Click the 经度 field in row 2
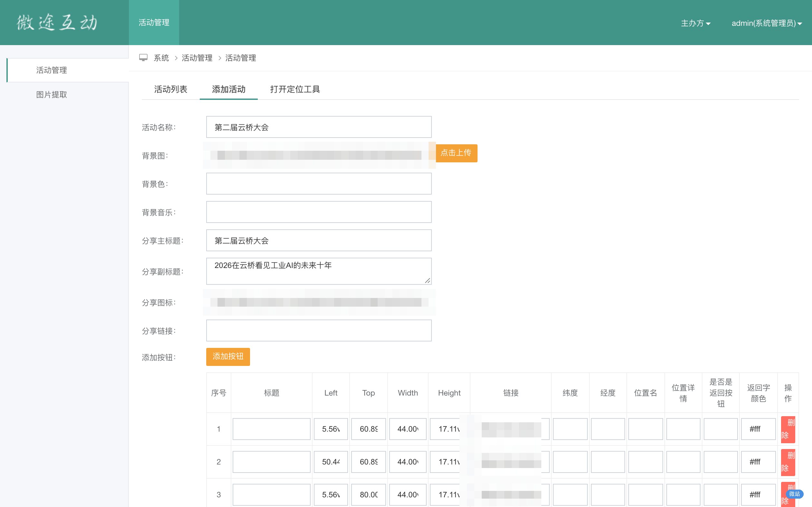Screen dimensions: 812x507 (x=608, y=462)
